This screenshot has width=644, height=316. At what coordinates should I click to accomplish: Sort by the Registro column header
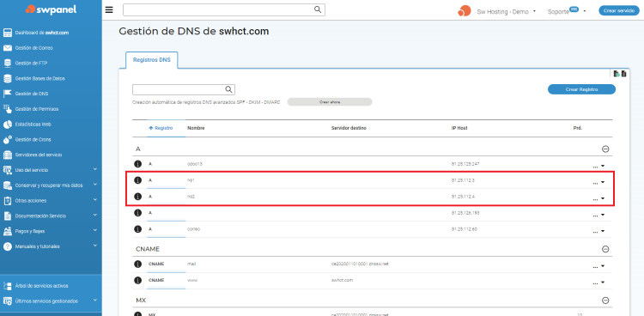click(x=161, y=128)
